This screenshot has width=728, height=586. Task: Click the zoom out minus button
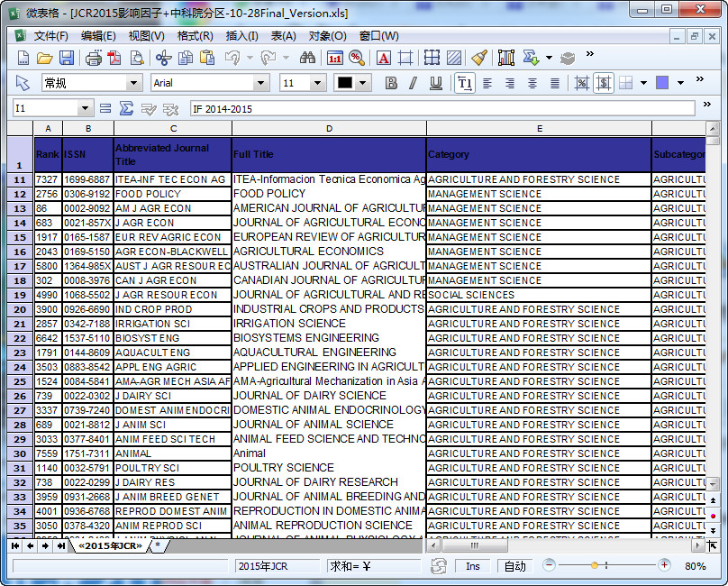(549, 565)
